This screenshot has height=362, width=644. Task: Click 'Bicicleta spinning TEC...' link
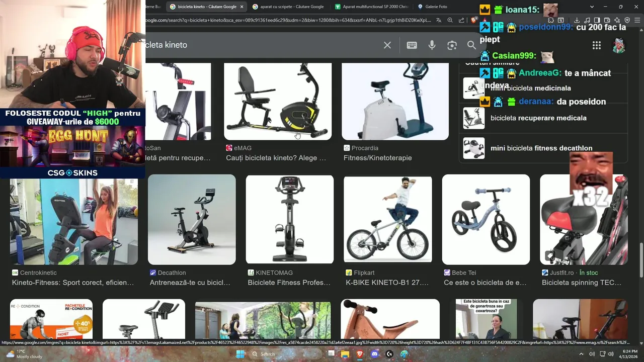tap(582, 283)
